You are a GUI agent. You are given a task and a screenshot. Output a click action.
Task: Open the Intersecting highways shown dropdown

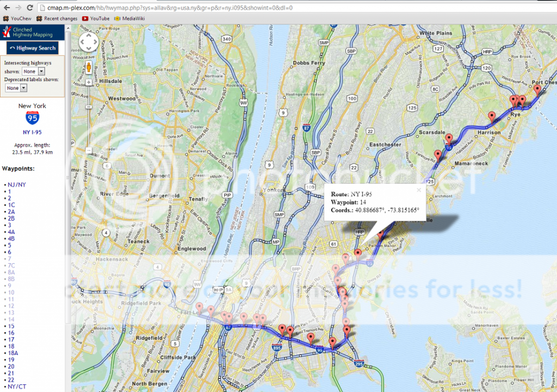coord(33,71)
